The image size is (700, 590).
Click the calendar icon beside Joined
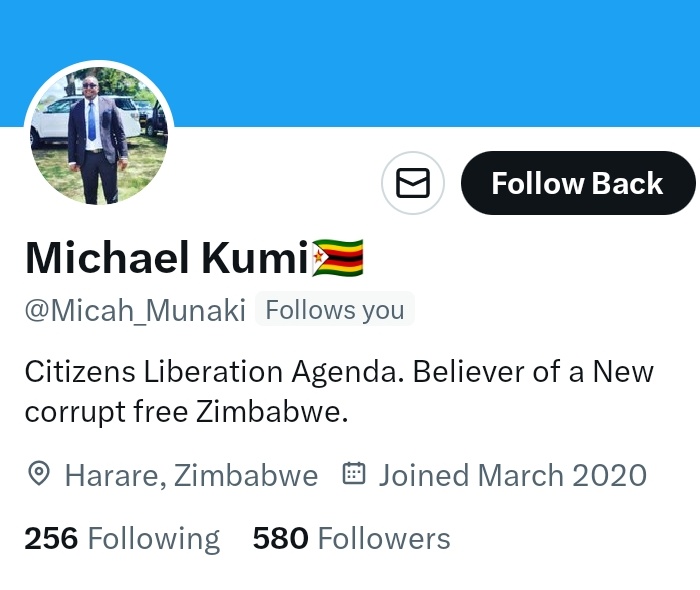click(354, 474)
